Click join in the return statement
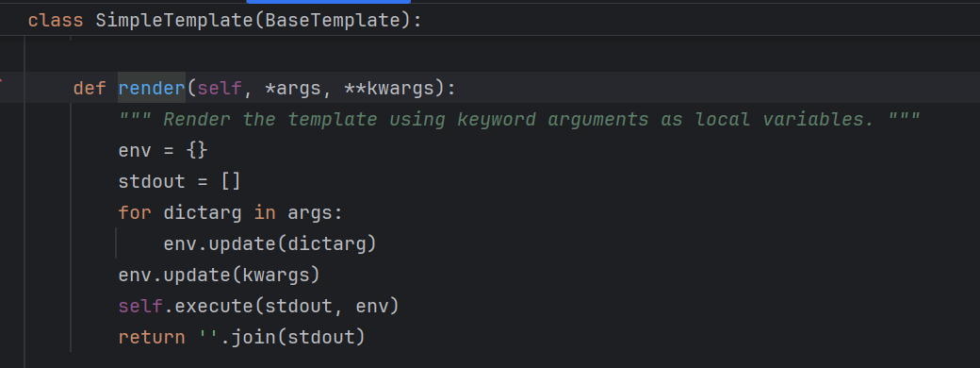This screenshot has height=368, width=980. pyautogui.click(x=253, y=338)
